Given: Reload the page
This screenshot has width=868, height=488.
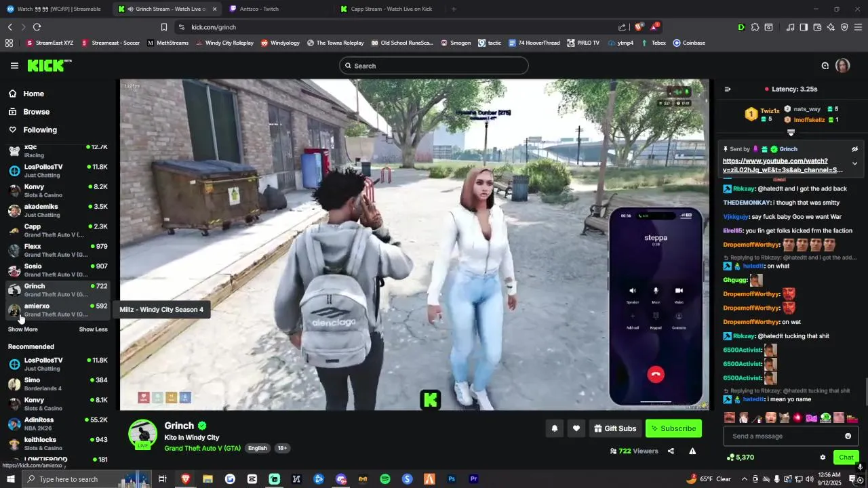Looking at the screenshot, I should coord(37,27).
